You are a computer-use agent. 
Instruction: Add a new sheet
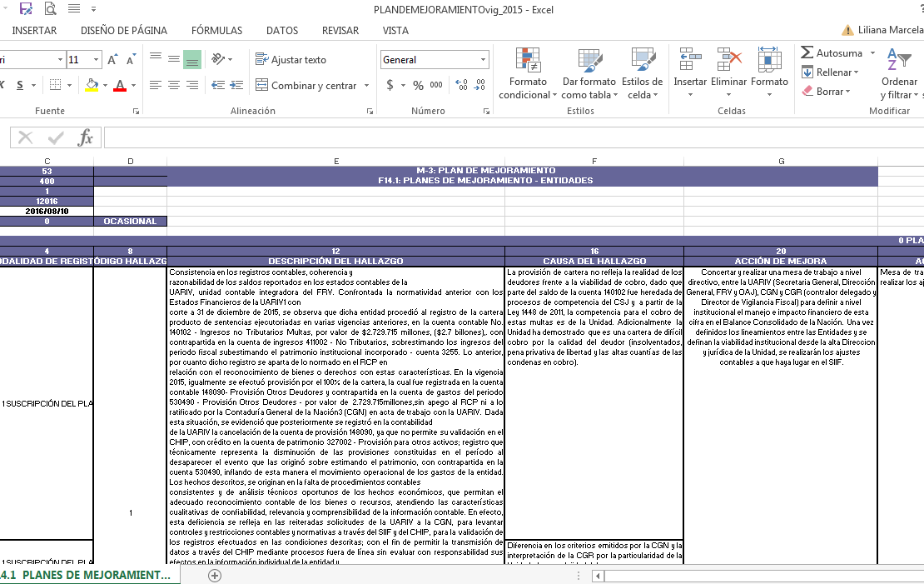point(215,575)
